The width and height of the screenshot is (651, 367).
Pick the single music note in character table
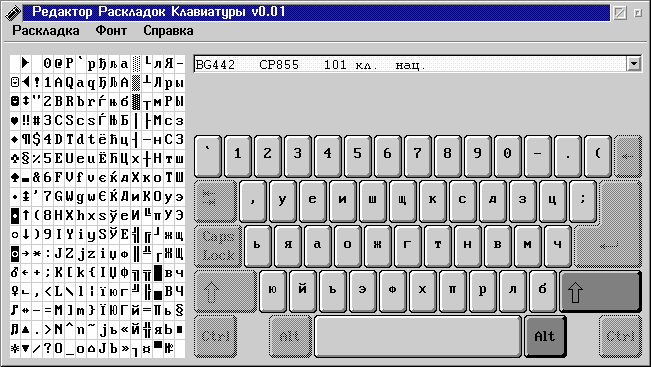(15, 310)
